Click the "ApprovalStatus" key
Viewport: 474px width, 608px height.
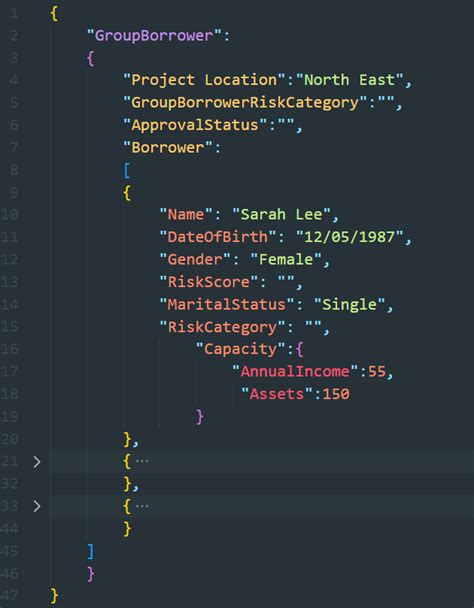(x=195, y=125)
